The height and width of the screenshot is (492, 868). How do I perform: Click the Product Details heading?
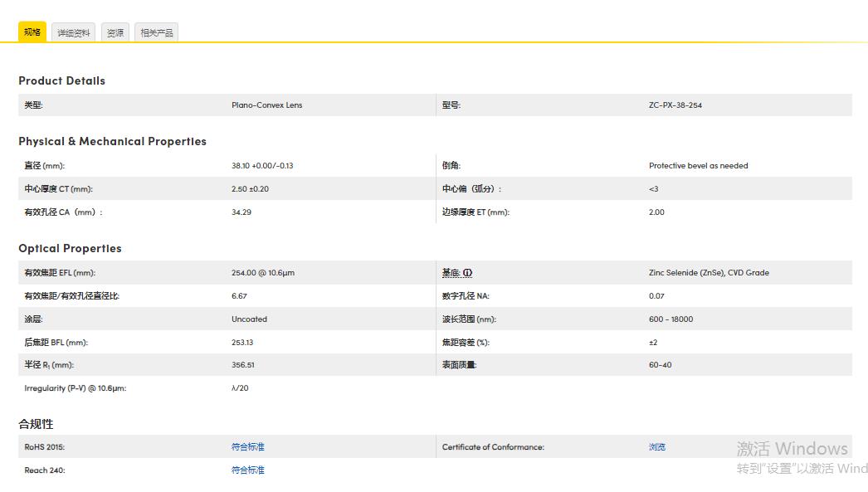[61, 80]
